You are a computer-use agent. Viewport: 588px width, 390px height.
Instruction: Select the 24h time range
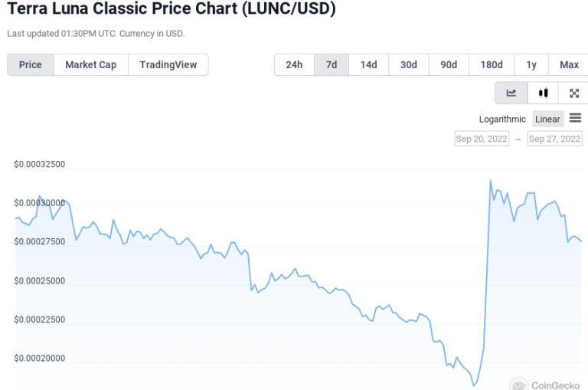(294, 65)
